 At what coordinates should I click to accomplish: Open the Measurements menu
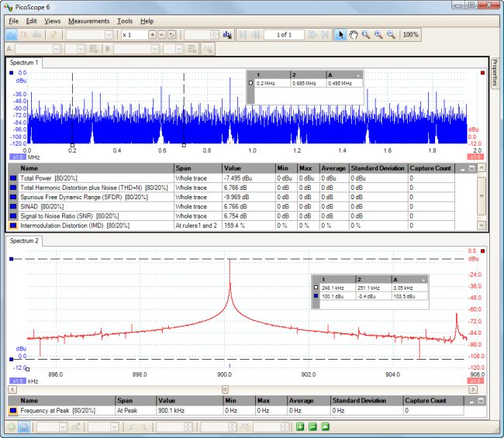tap(88, 21)
